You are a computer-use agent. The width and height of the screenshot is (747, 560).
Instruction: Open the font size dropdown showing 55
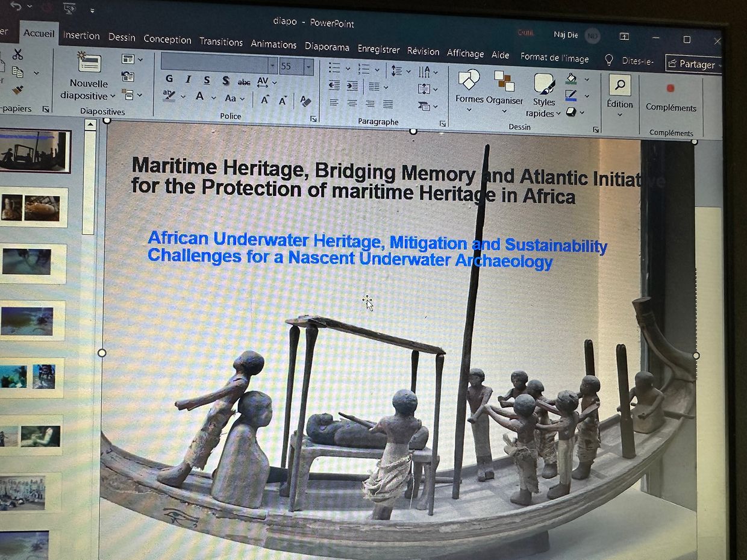pos(309,66)
